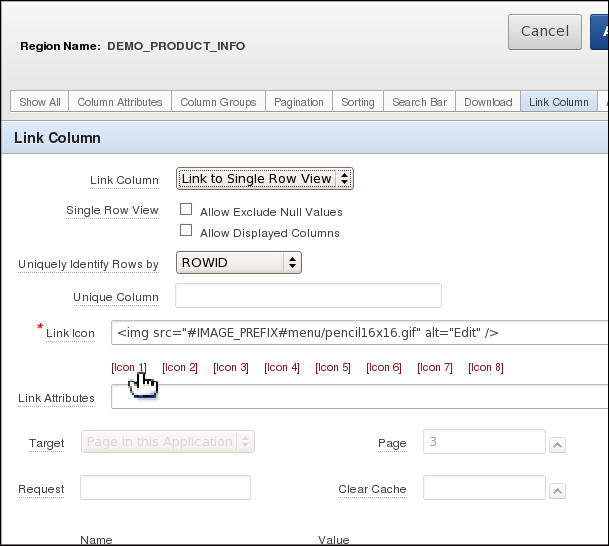Open the Target dropdown

coord(168,442)
